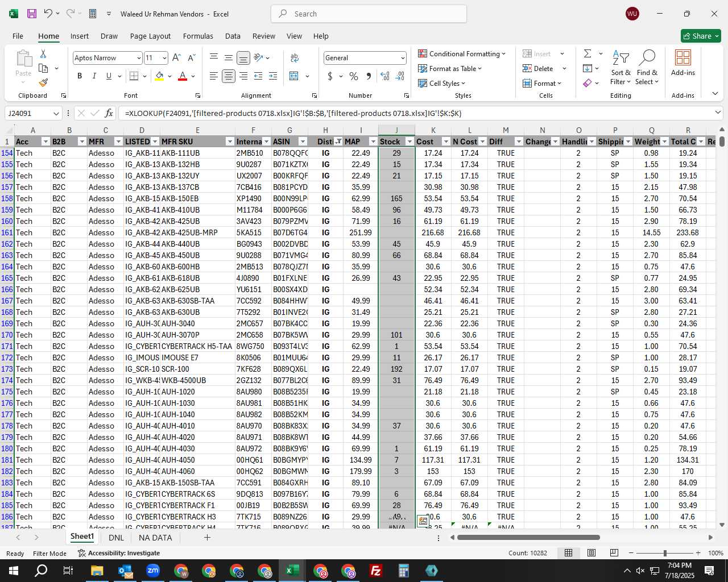Click the Paste clipboard icon
728x582 pixels.
23,59
